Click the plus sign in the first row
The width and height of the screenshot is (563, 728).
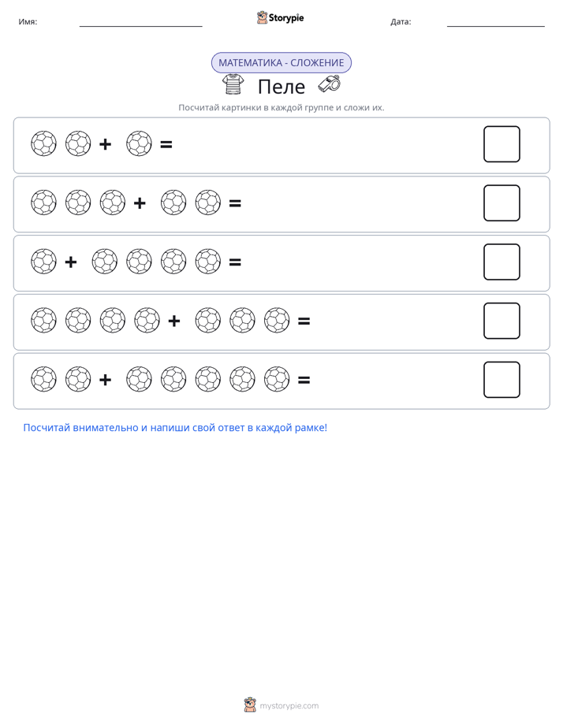106,144
